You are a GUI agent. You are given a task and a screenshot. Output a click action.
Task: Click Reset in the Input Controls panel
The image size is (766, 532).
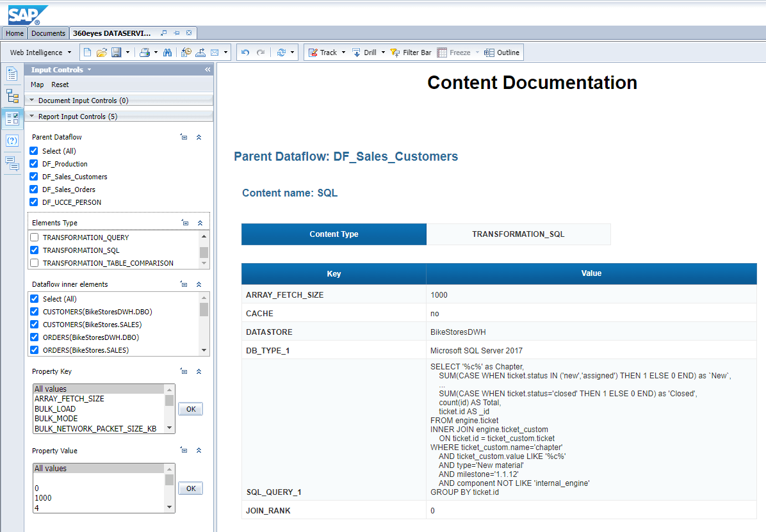click(60, 84)
